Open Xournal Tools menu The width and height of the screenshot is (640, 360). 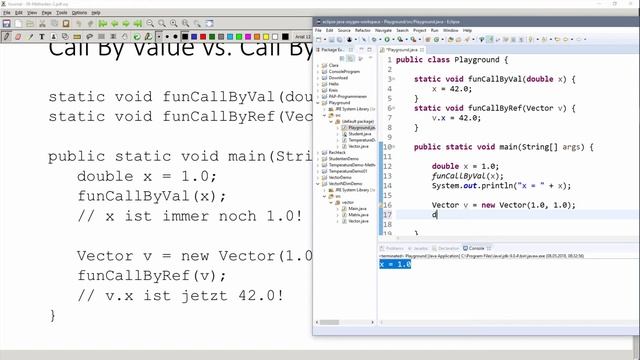point(62,13)
